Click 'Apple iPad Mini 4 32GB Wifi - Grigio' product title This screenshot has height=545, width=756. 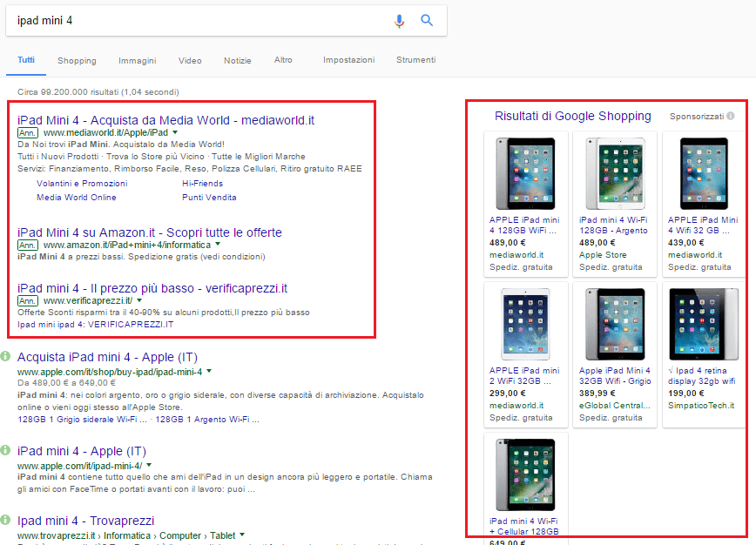[615, 376]
